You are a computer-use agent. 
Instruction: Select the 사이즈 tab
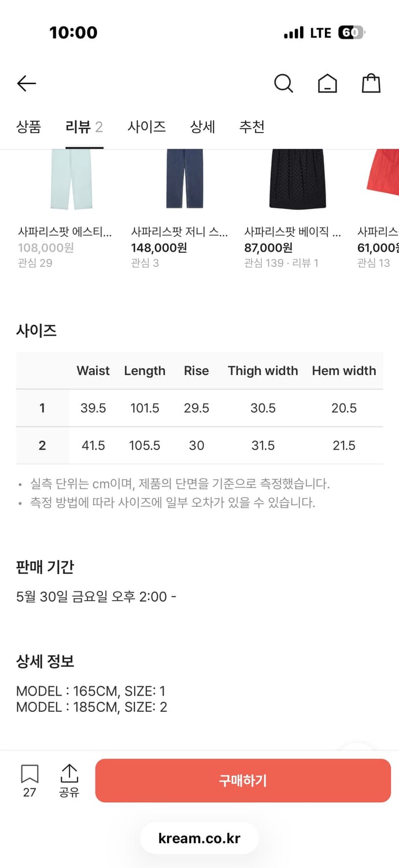pos(146,127)
